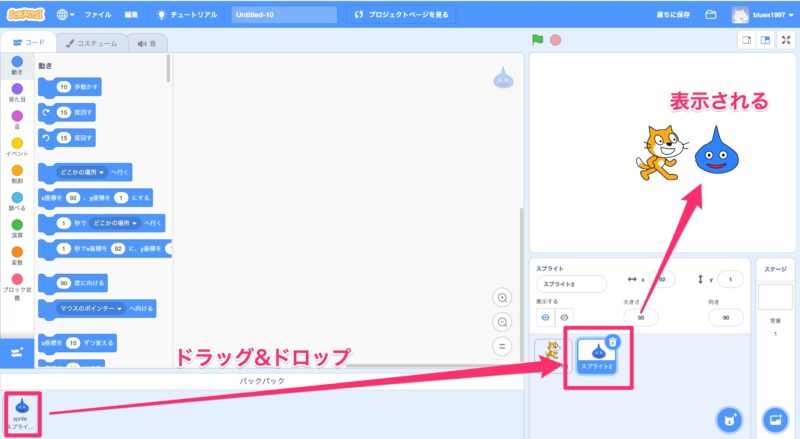Open the my stuff folder icon
Screen dimensions: 800x439
pyautogui.click(x=711, y=15)
